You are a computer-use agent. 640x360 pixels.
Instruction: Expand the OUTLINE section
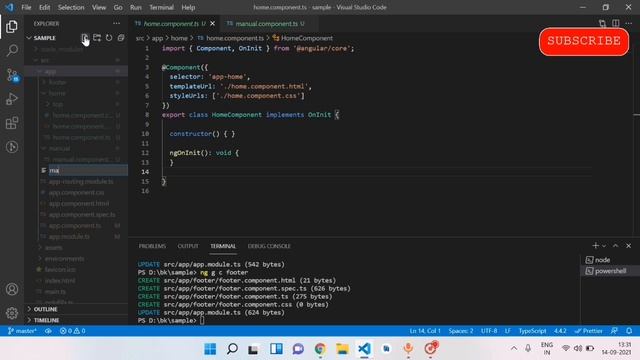45,309
